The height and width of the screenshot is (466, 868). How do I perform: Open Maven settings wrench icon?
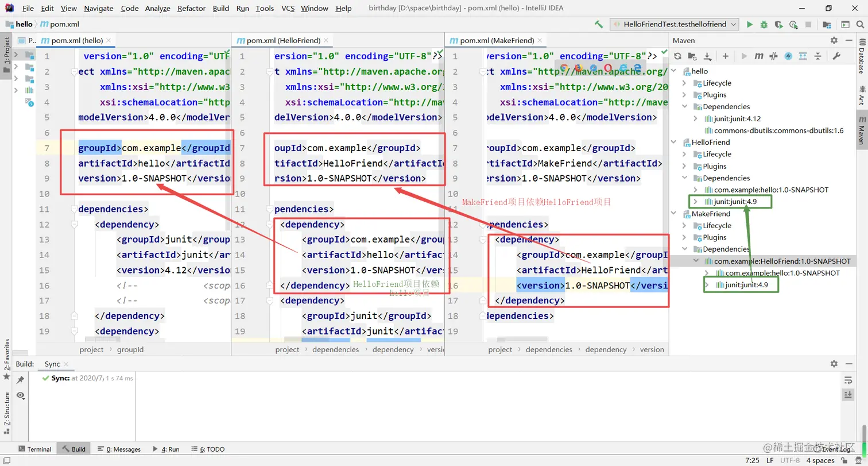[x=836, y=56]
